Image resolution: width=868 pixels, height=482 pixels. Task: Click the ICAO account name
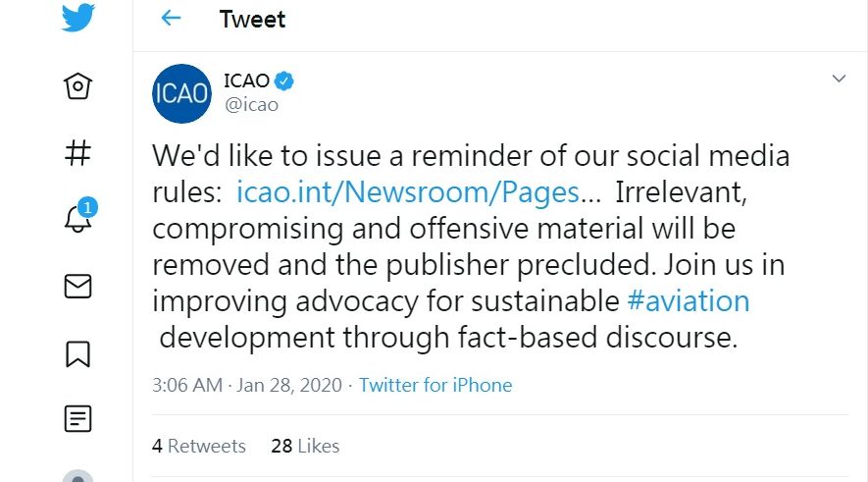(x=246, y=80)
